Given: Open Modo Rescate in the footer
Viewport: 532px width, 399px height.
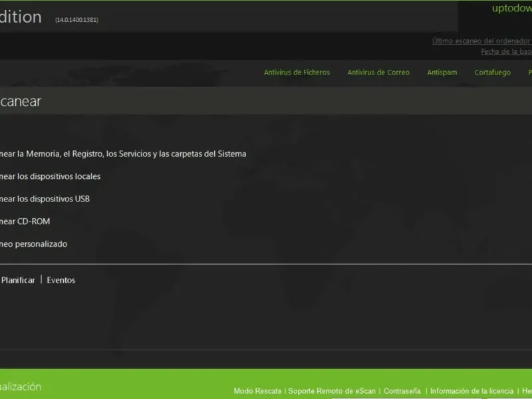Looking at the screenshot, I should pyautogui.click(x=257, y=391).
